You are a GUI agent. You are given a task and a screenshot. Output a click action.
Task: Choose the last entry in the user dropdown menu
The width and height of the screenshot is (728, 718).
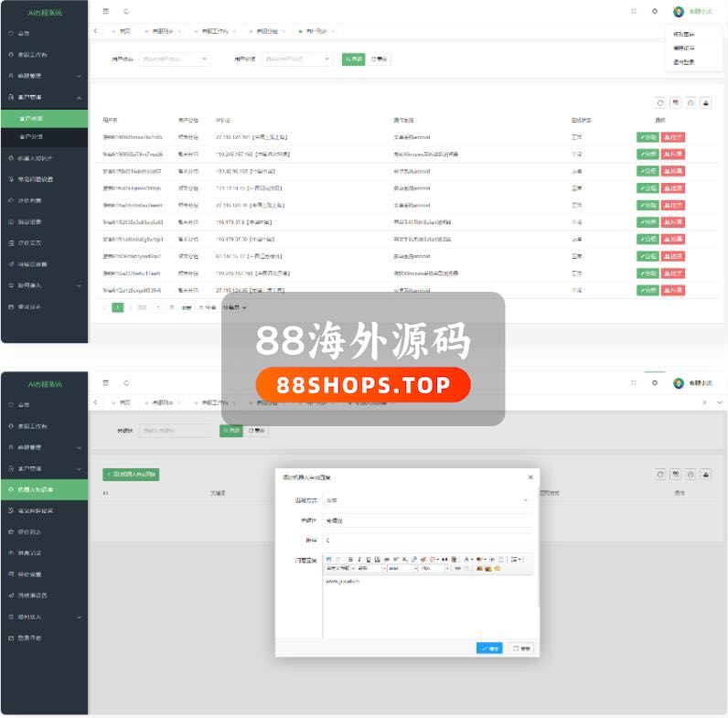coord(683,62)
